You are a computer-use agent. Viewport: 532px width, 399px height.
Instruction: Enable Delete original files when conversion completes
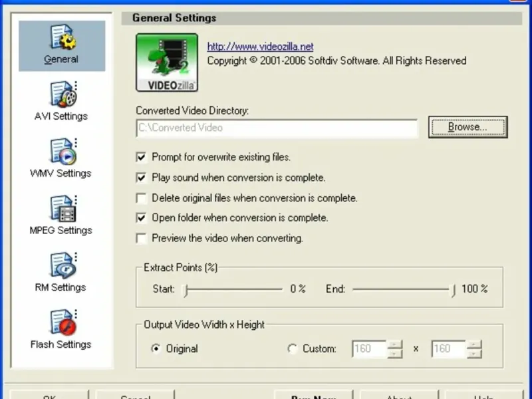141,198
